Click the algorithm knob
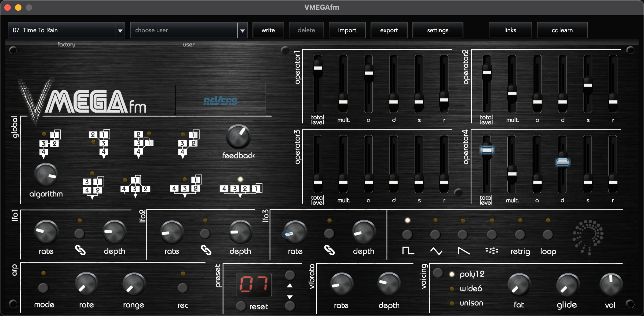644x316 pixels. (46, 175)
